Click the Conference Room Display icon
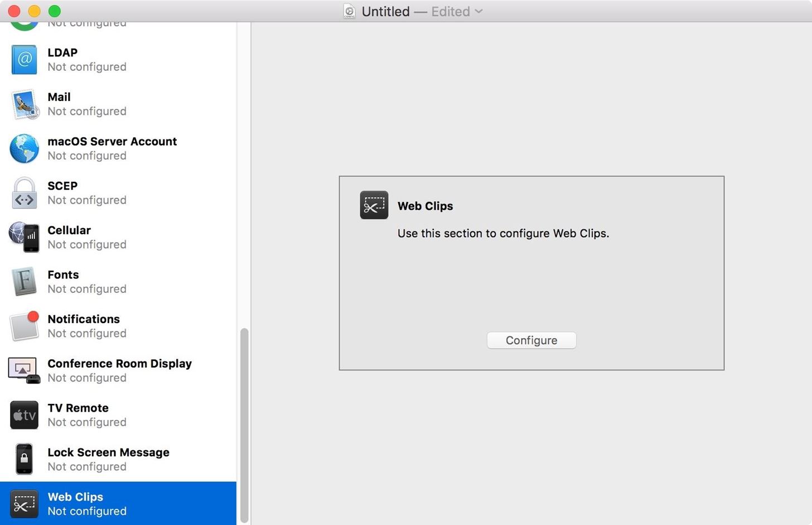812x525 pixels. (24, 370)
